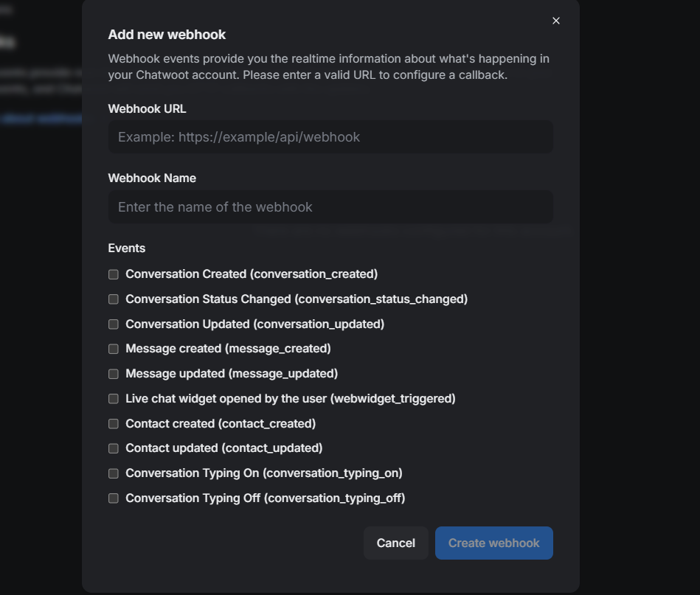Check the Live chat widget opened checkbox

coord(114,399)
